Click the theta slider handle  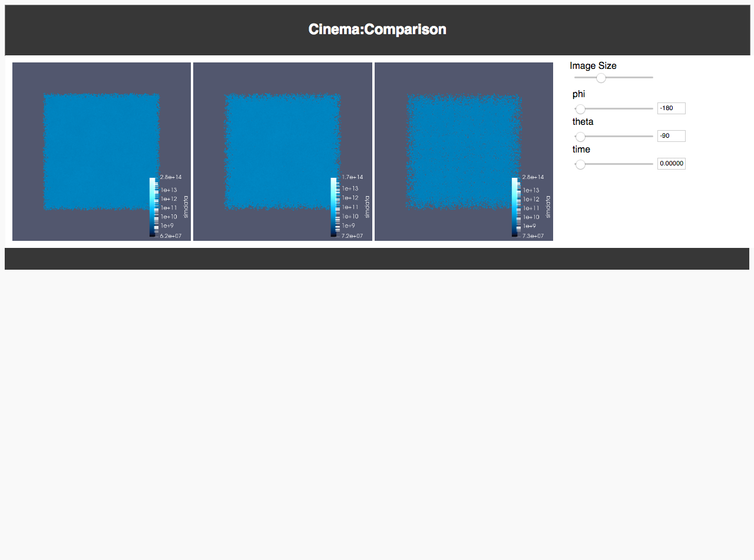(580, 137)
